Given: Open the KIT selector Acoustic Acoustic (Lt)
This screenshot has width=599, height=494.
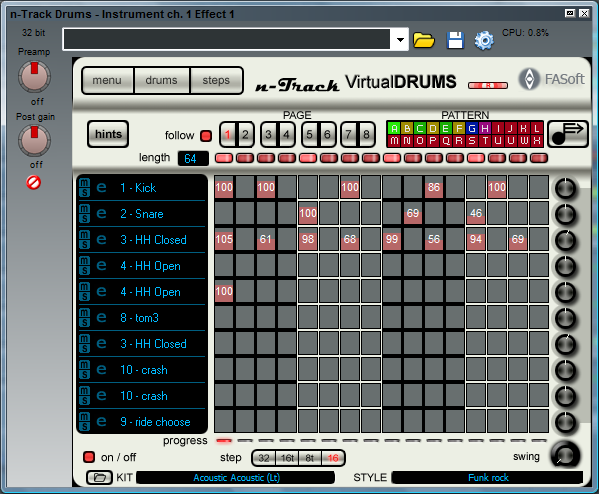Looking at the screenshot, I should [236, 478].
